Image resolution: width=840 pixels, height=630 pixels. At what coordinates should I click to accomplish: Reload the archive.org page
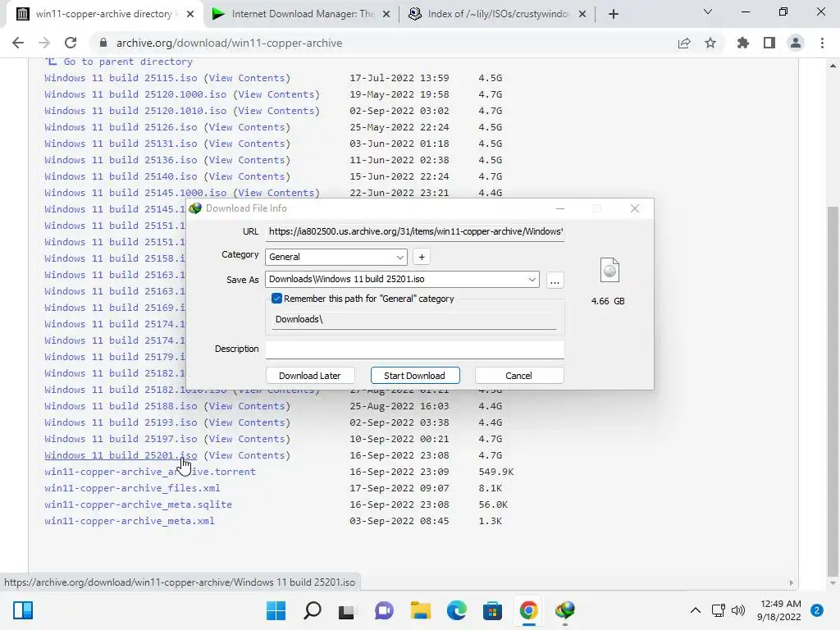click(71, 43)
